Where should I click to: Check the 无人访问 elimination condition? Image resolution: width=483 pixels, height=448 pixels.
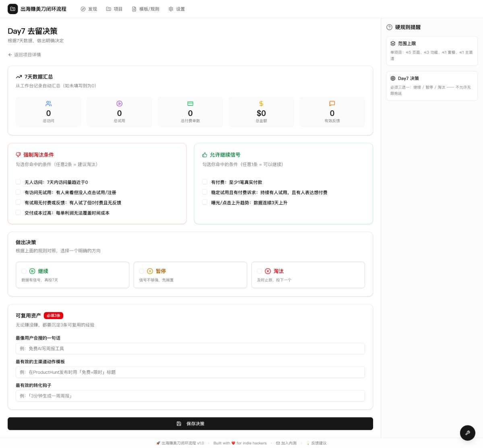pos(18,182)
